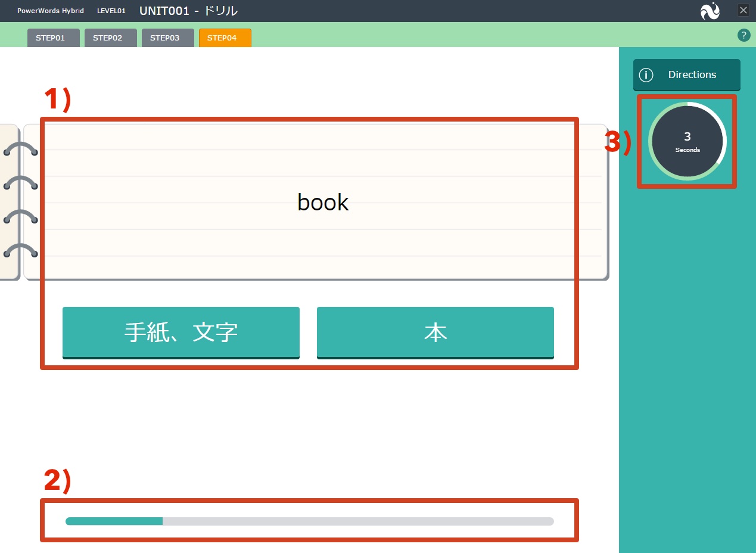Open the help question mark icon
Screen dimensions: 756x553
click(743, 35)
